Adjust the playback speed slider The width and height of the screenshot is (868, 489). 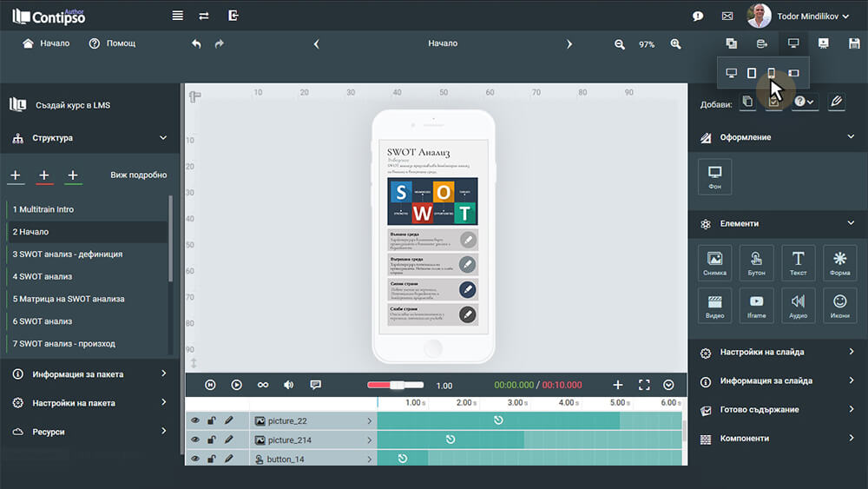(x=395, y=385)
